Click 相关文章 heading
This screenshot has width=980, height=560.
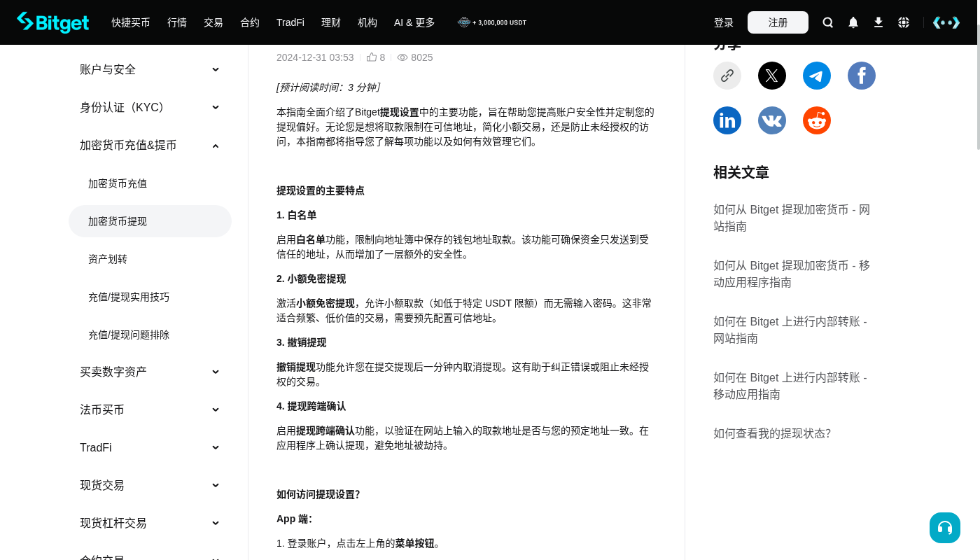(741, 172)
